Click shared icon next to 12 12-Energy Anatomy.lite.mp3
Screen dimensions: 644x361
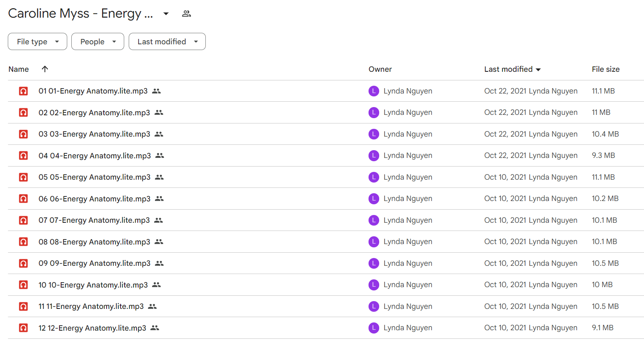(x=155, y=328)
